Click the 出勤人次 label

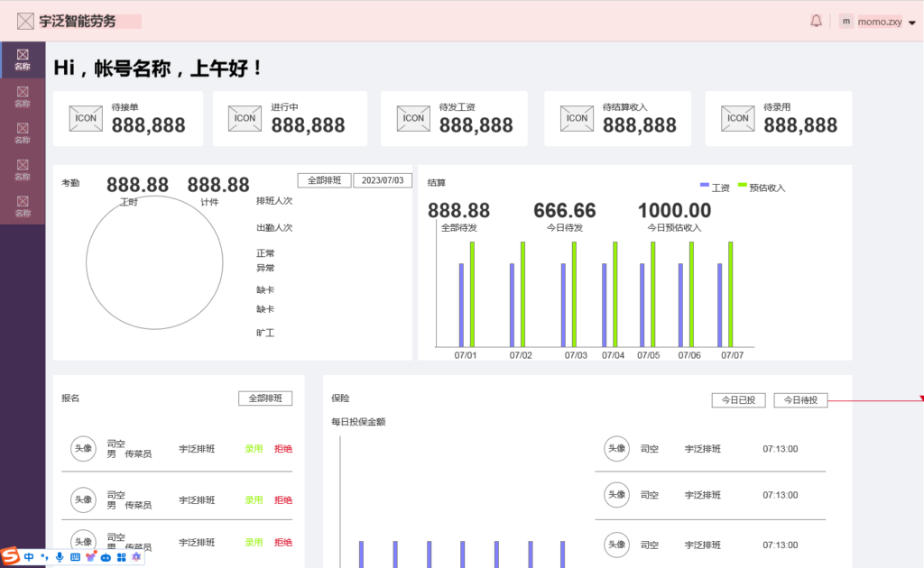click(274, 228)
